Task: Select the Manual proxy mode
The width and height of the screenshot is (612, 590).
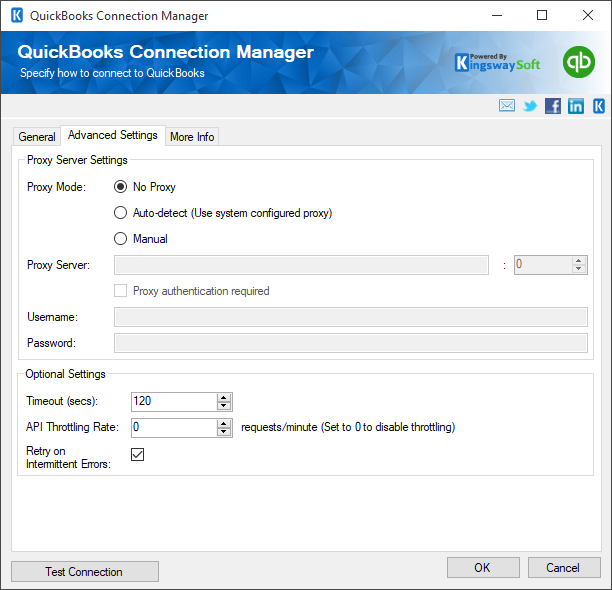Action: point(120,239)
